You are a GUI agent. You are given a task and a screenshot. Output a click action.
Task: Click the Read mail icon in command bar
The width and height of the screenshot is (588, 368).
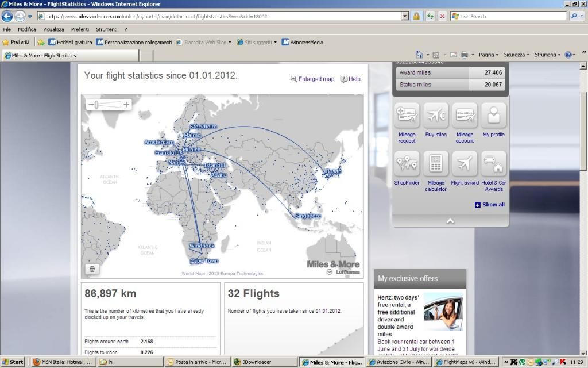coord(454,55)
